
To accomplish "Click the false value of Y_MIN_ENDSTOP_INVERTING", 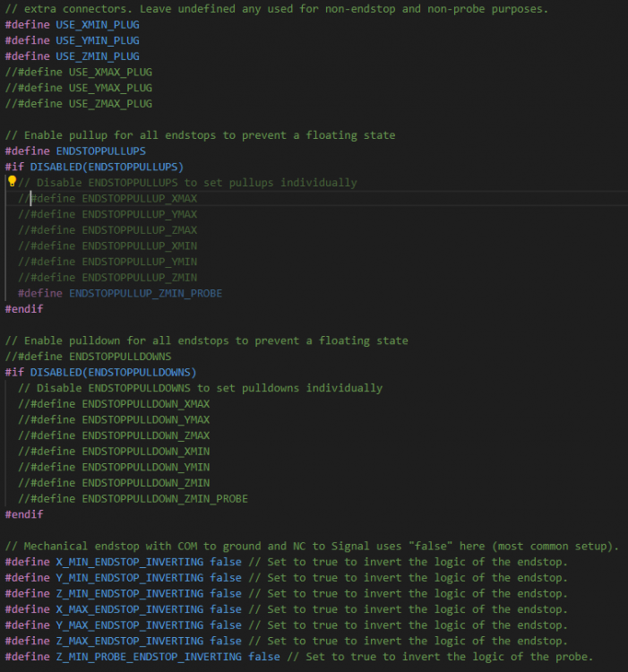I will [226, 578].
